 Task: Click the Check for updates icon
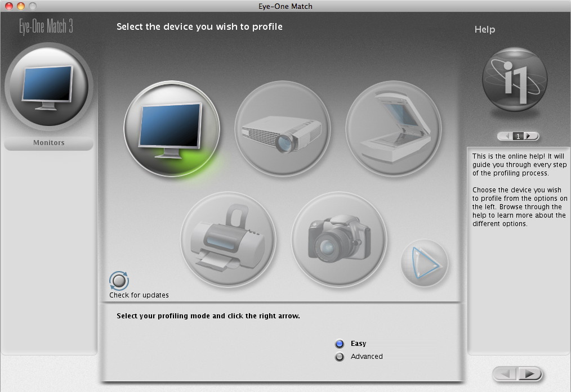pos(119,281)
